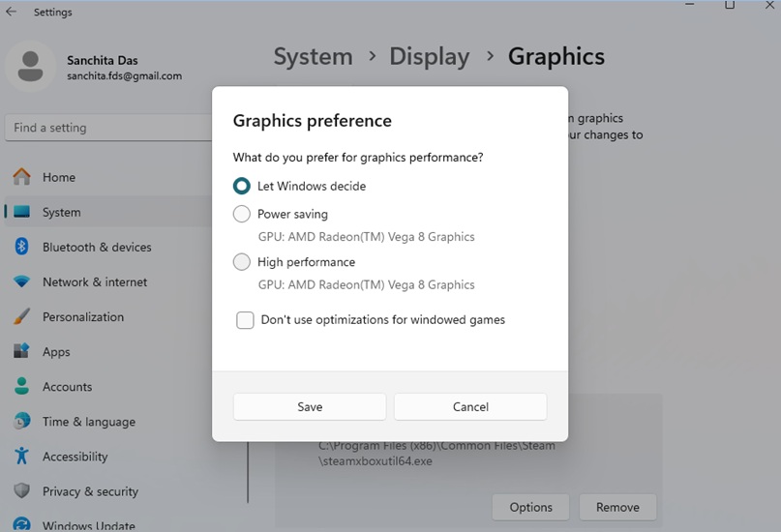Click GPU label under High performance
This screenshot has width=781, height=532.
(x=366, y=284)
